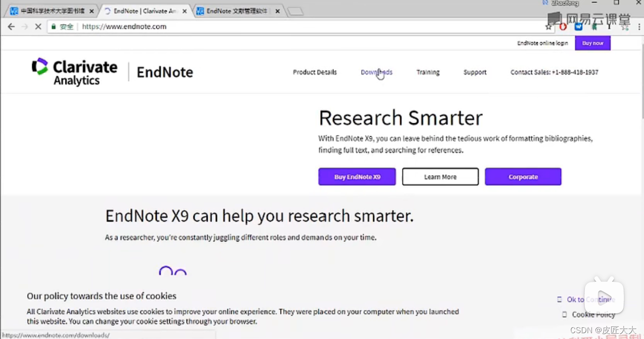
Task: Click the blue Word extension icon
Action: click(x=578, y=27)
